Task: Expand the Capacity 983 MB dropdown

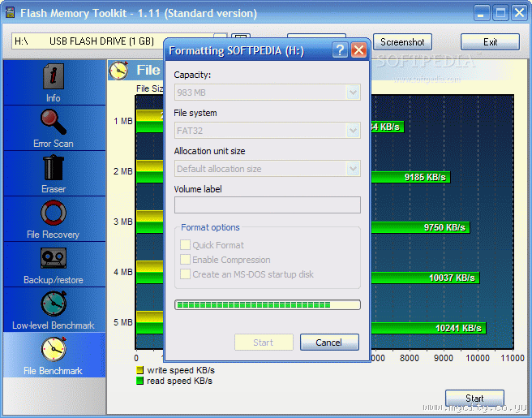Action: tap(354, 93)
